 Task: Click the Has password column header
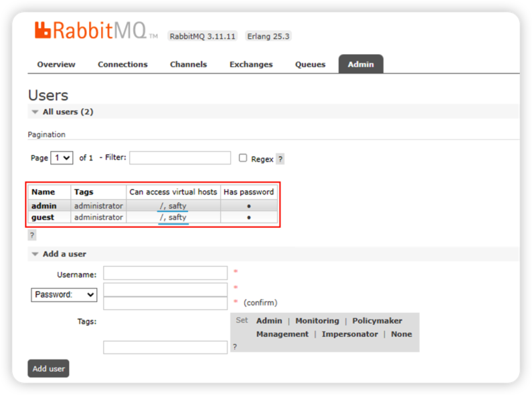point(249,192)
